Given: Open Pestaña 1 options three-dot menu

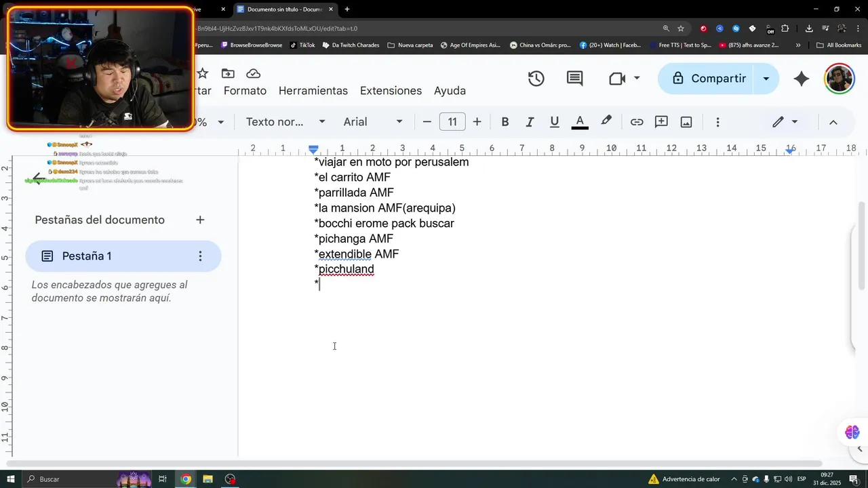Looking at the screenshot, I should [200, 256].
